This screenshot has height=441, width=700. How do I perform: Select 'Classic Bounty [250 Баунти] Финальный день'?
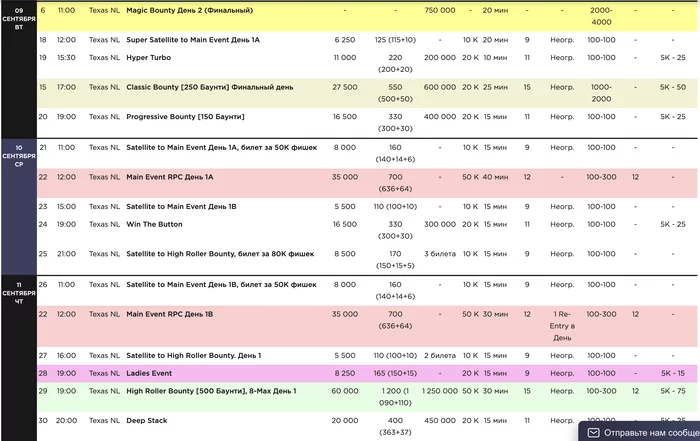(210, 87)
